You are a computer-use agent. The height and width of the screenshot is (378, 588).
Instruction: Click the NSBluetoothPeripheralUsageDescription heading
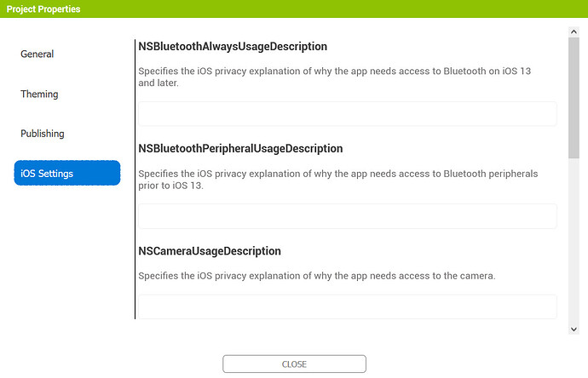point(240,148)
